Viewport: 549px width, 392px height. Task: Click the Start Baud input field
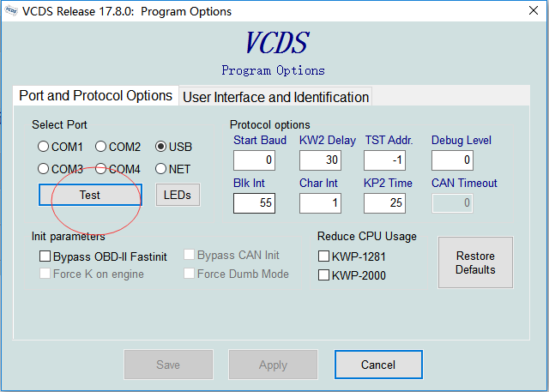pos(254,160)
